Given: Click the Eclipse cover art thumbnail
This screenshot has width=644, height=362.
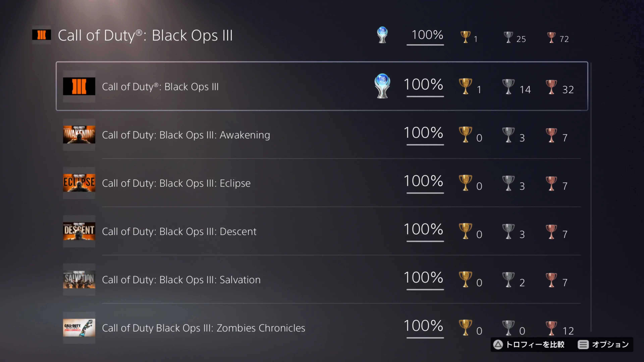Looking at the screenshot, I should (79, 183).
